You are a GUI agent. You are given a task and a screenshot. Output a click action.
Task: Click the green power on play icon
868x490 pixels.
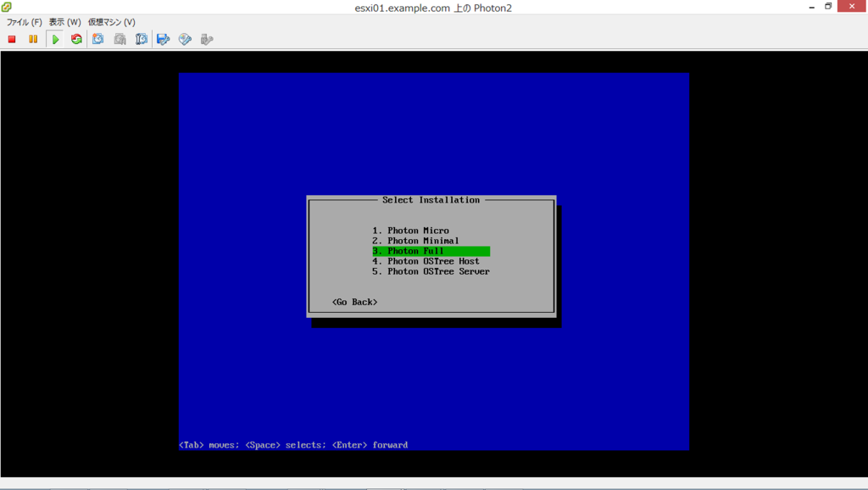tap(55, 39)
